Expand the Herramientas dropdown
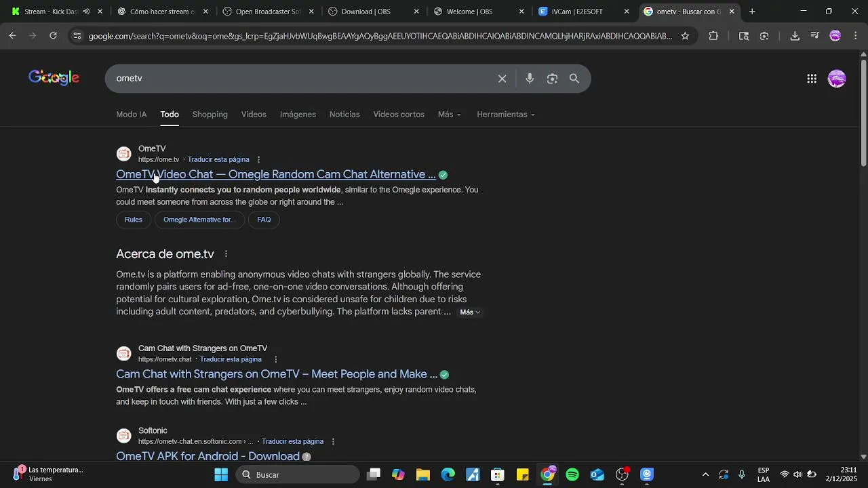 pos(506,115)
